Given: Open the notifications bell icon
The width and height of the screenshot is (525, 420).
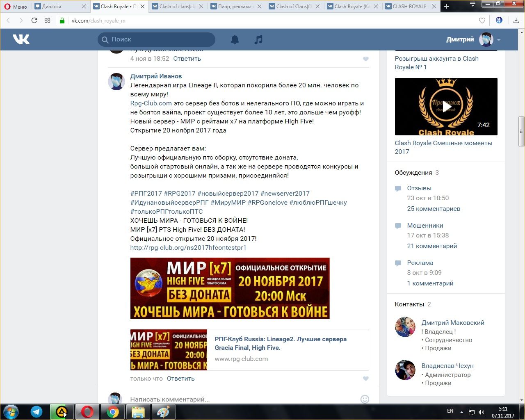Looking at the screenshot, I should 235,39.
